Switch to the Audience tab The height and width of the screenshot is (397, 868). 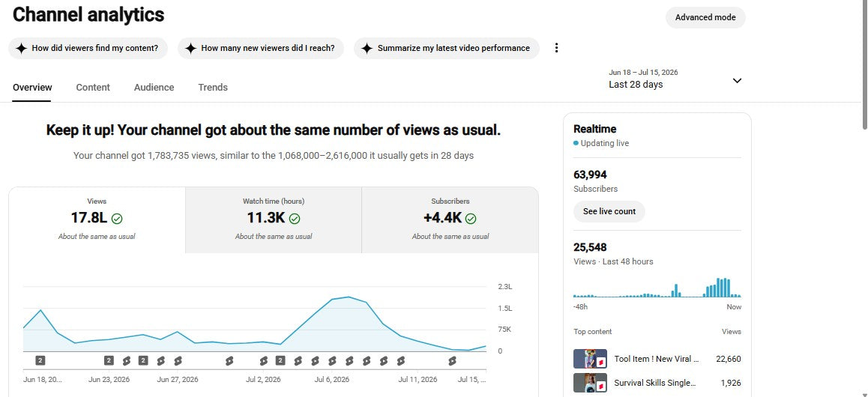tap(154, 88)
